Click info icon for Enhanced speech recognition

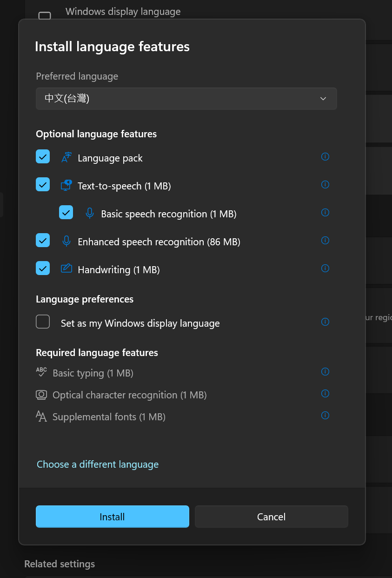click(325, 241)
